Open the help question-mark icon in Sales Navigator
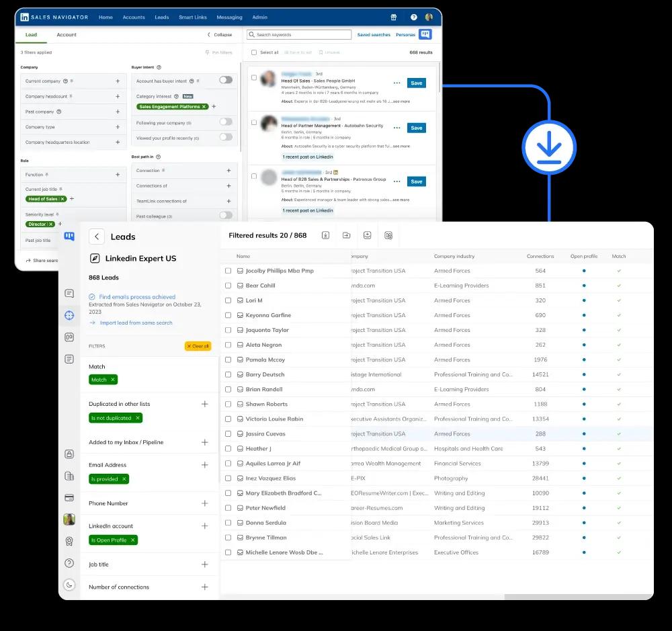This screenshot has width=672, height=631. (413, 17)
